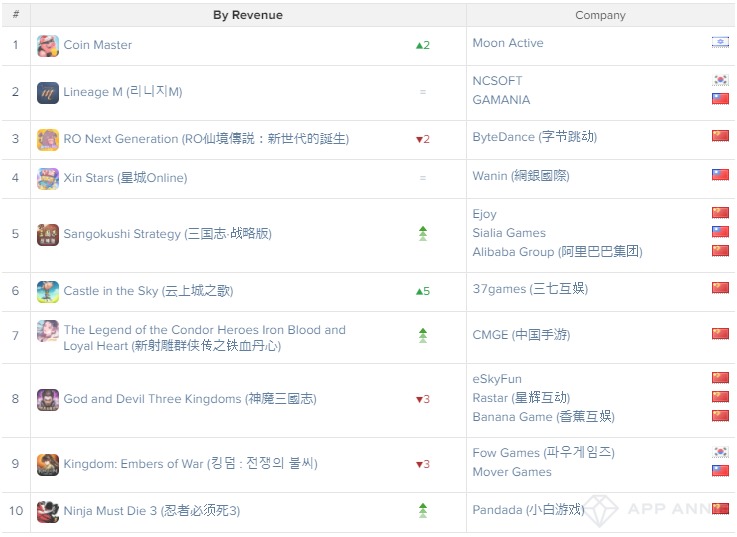Image resolution: width=737 pixels, height=537 pixels.
Task: Open the Lineage M app link
Action: (x=123, y=92)
